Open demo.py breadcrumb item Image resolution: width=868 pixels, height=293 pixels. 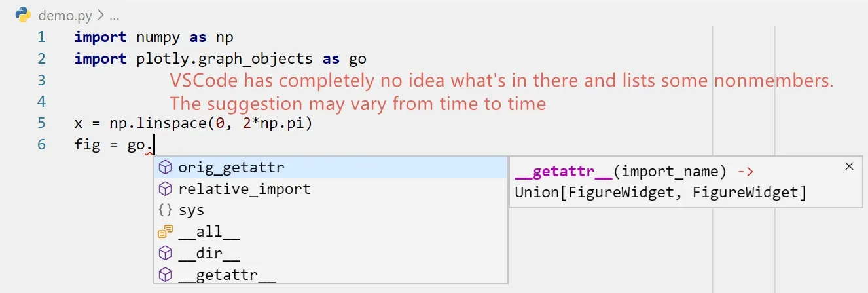click(x=65, y=14)
